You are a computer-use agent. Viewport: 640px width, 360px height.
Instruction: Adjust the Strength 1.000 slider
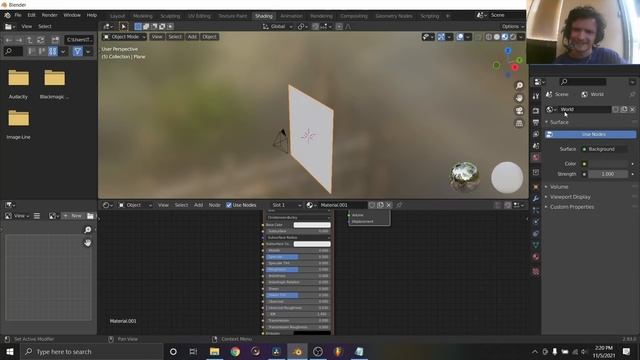click(x=608, y=174)
